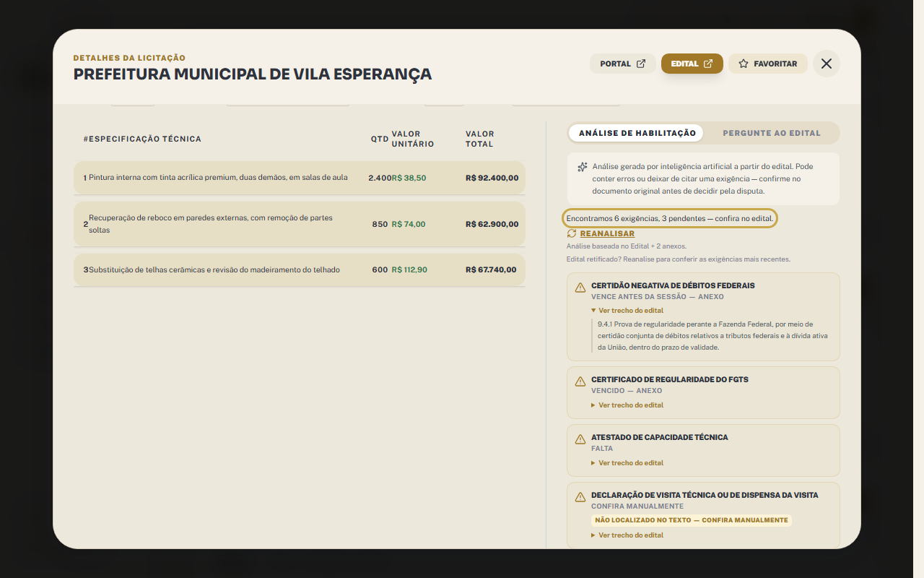Click the 'Vencido — Anexo' status
924x578 pixels.
[x=627, y=391]
